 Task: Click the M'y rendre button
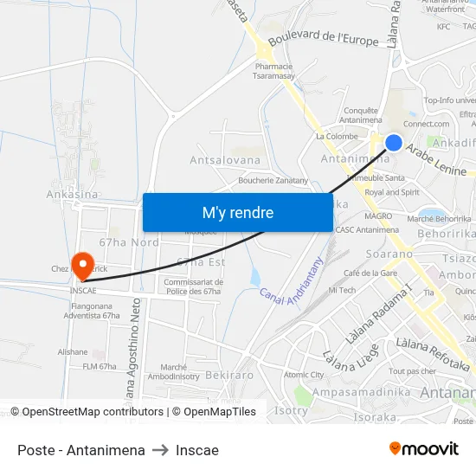click(238, 213)
